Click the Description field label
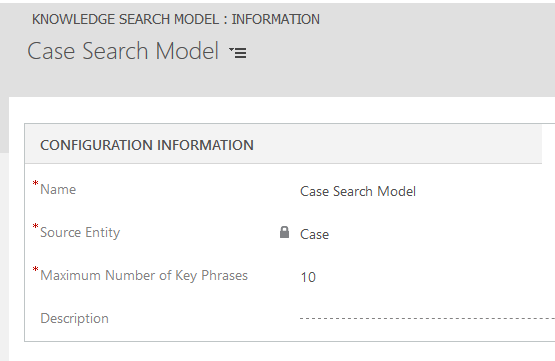 74,318
